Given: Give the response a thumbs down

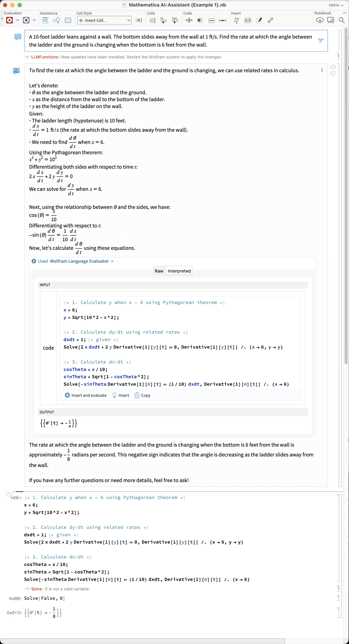Looking at the screenshot, I should [333, 73].
